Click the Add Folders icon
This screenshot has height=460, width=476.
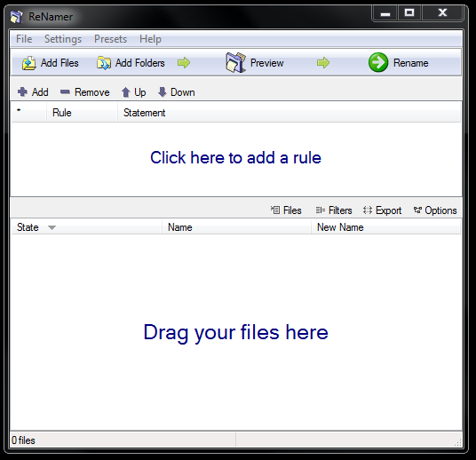(104, 63)
